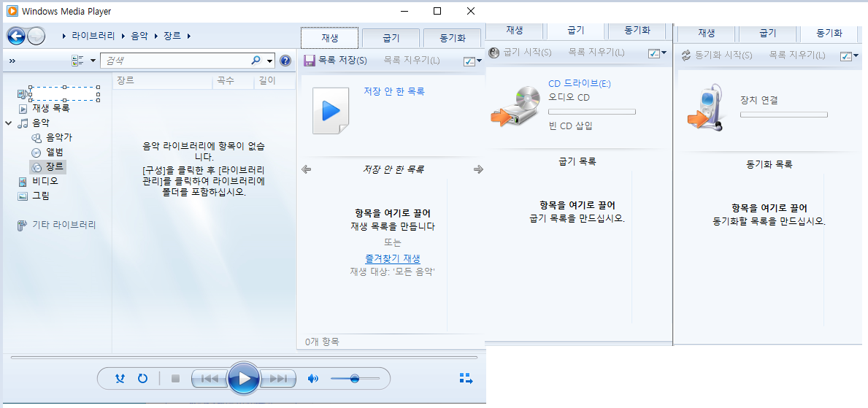The height and width of the screenshot is (408, 868).
Task: Click the large play-list thumbnail icon
Action: tap(331, 111)
